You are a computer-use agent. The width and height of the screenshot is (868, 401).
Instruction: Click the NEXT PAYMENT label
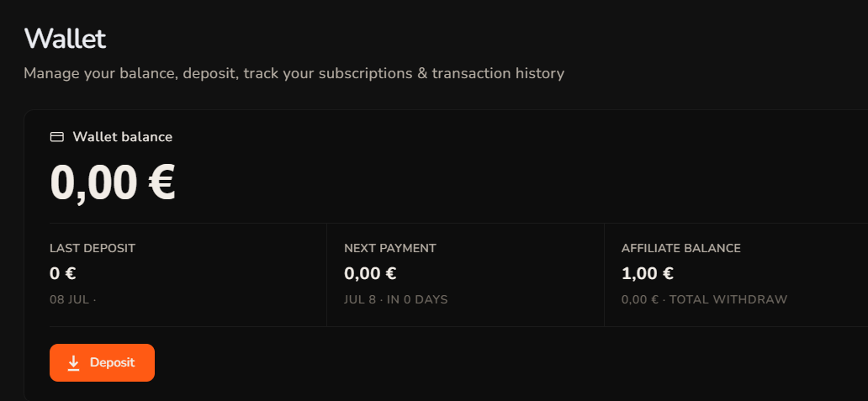(x=389, y=248)
